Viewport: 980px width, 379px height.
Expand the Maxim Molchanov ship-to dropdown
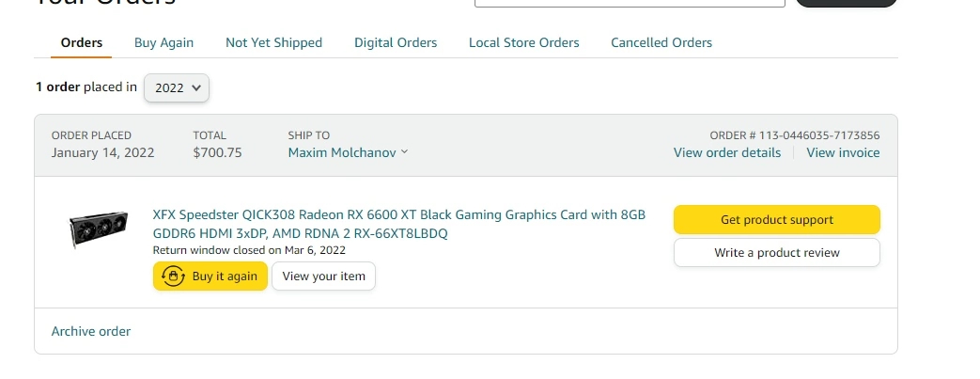click(x=348, y=152)
